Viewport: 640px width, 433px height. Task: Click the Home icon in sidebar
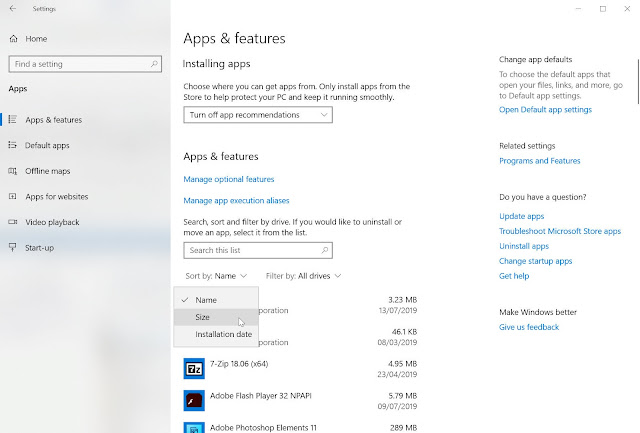[12, 39]
